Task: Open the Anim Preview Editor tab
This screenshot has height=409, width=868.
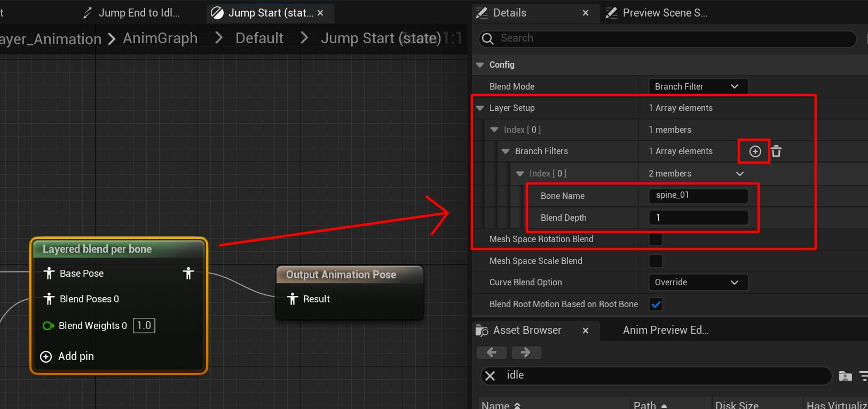Action: click(666, 331)
